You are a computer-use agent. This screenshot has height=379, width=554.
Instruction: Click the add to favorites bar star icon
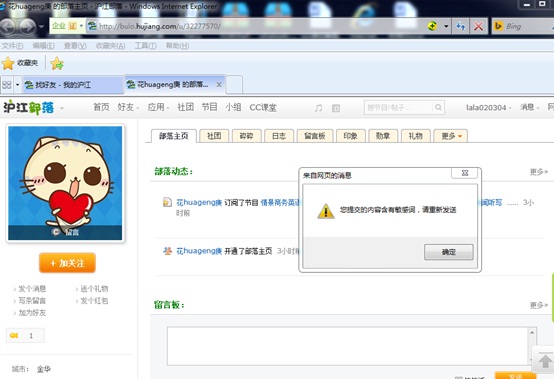57,63
